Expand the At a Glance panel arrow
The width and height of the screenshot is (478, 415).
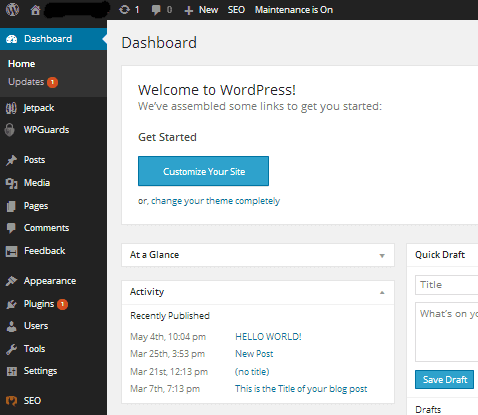tap(382, 256)
